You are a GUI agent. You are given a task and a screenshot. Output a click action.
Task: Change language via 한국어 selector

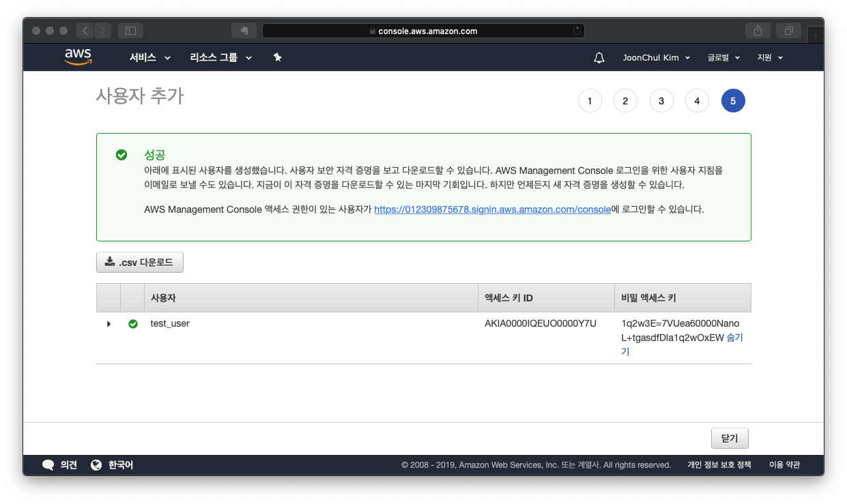(121, 465)
